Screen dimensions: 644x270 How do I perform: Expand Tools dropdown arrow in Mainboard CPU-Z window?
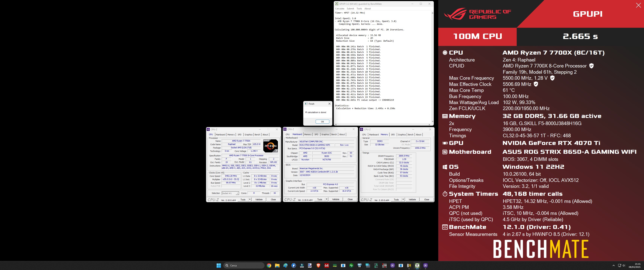[326, 199]
